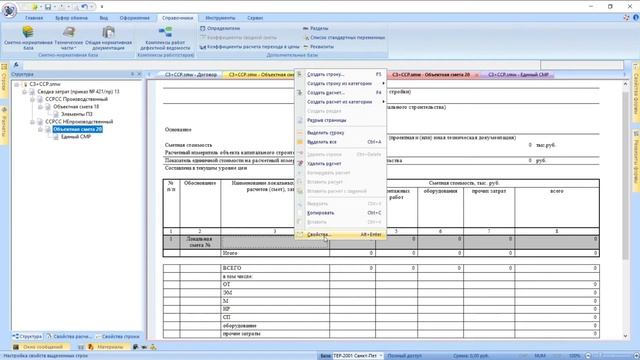This screenshot has width=640, height=360.
Task: Switch to the Сервис ribbon tab
Action: [x=255, y=18]
